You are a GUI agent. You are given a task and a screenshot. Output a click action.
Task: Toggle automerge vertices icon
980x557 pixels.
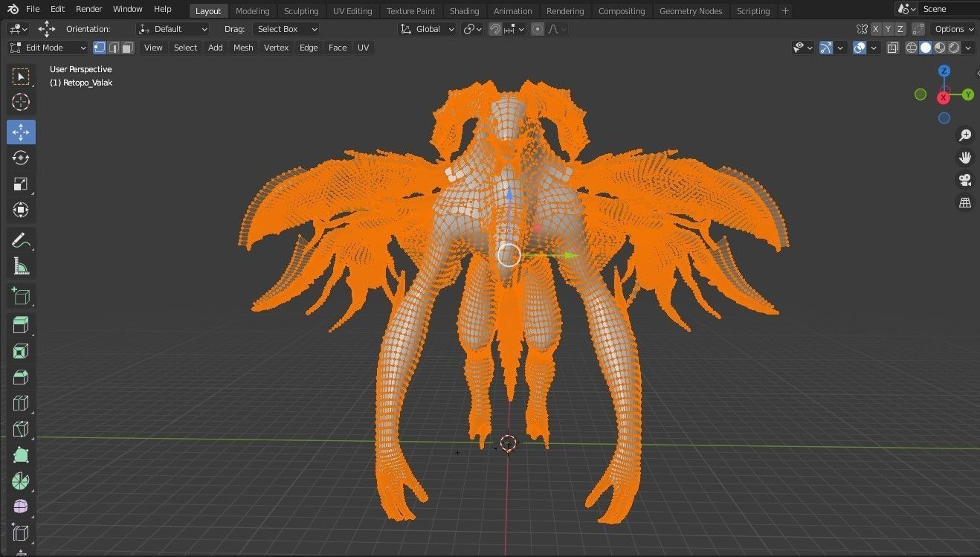[x=918, y=29]
